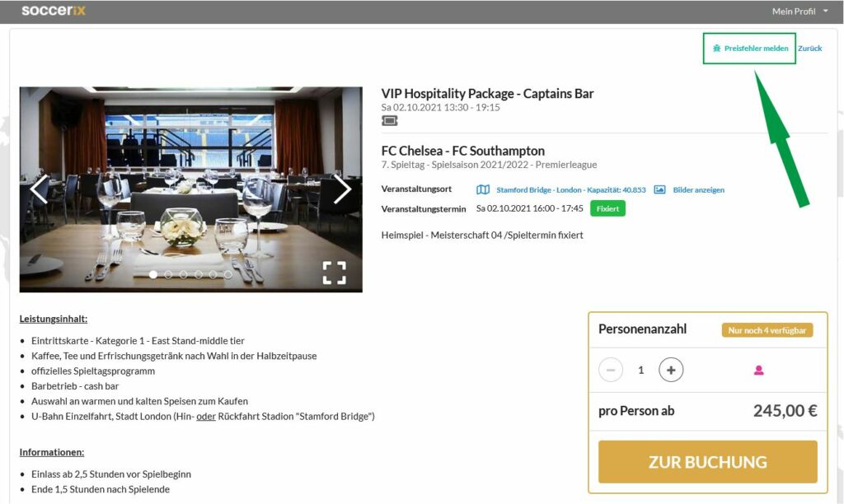The width and height of the screenshot is (844, 504).
Task: Jump to the third carousel dot
Action: 184,274
